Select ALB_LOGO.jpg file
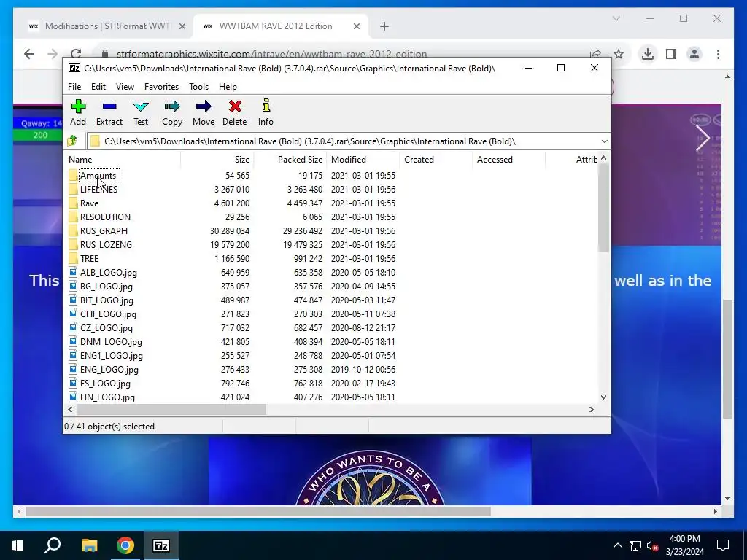 (108, 273)
